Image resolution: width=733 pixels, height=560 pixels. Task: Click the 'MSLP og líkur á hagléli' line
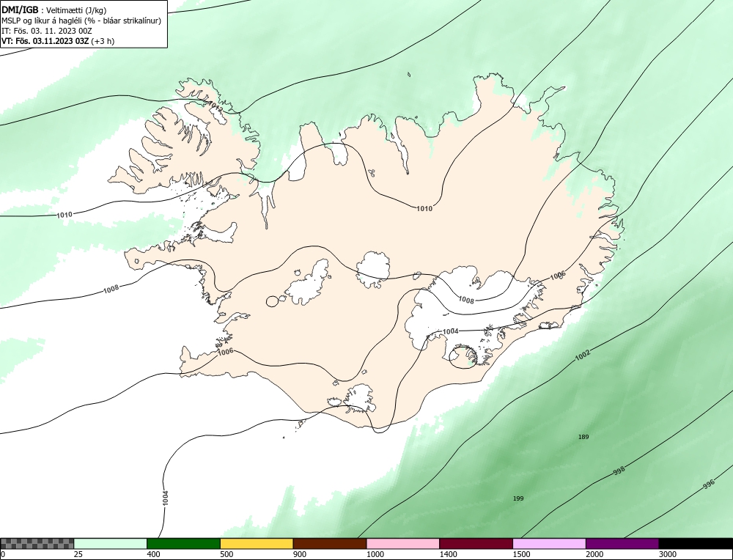coord(81,21)
